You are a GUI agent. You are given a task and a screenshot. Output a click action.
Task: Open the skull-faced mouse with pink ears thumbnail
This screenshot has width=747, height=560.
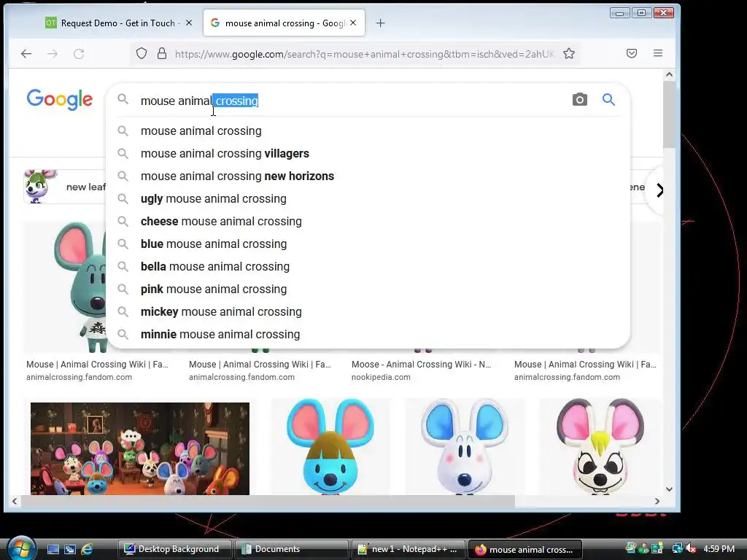pyautogui.click(x=600, y=447)
